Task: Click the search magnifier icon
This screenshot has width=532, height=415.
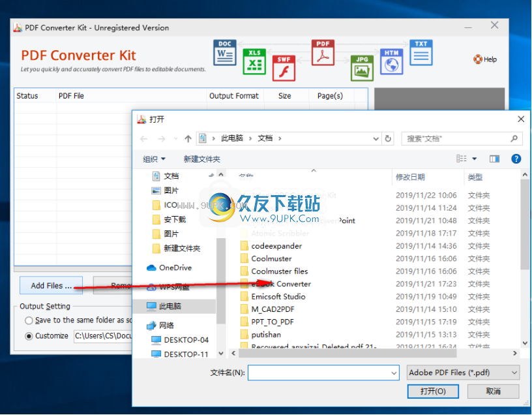Action: pos(514,138)
